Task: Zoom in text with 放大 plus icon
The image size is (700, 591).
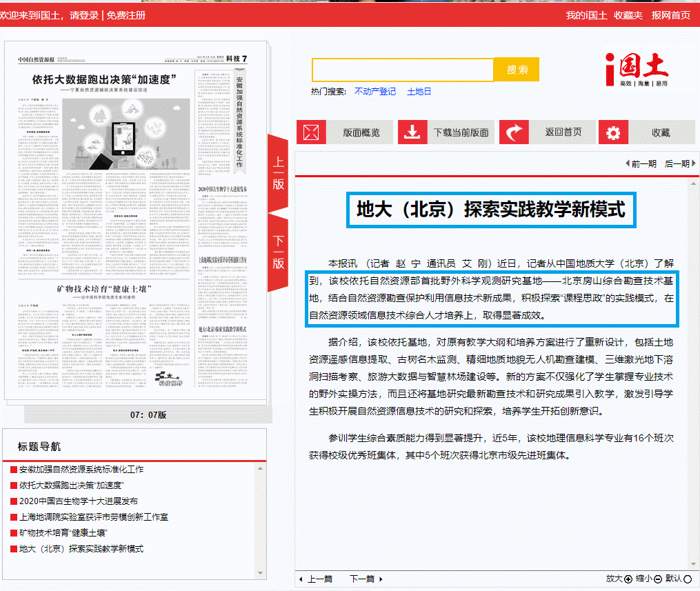Action: (628, 579)
